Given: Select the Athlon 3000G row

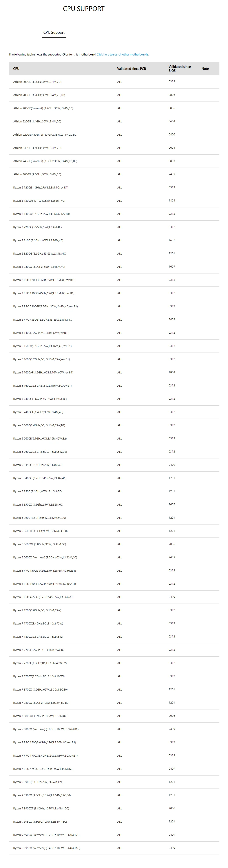Looking at the screenshot, I should click(x=114, y=174).
